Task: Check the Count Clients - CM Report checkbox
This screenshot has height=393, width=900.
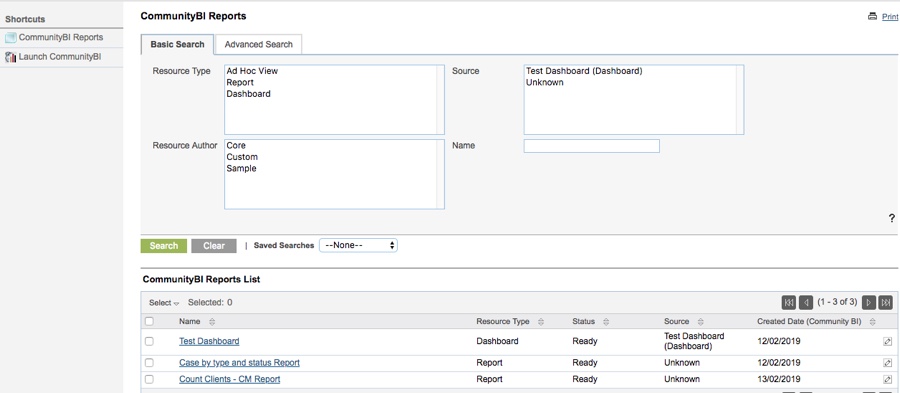Action: [x=149, y=379]
